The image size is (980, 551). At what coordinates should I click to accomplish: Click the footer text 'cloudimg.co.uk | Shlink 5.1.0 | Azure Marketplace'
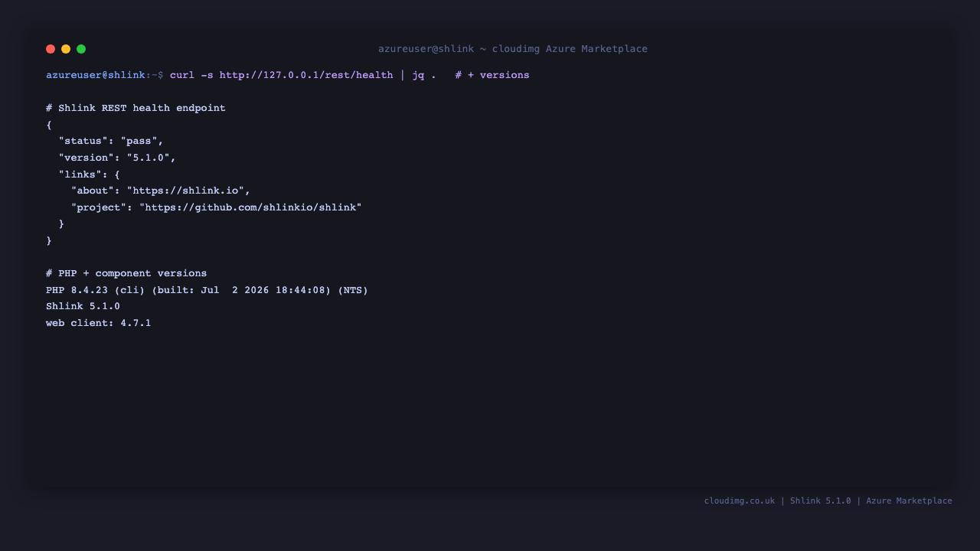pyautogui.click(x=828, y=500)
